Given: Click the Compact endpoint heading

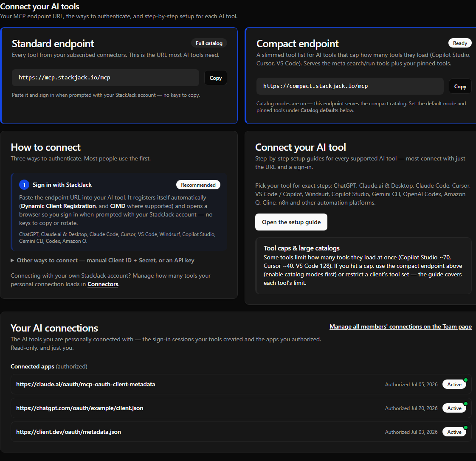Looking at the screenshot, I should [x=298, y=44].
